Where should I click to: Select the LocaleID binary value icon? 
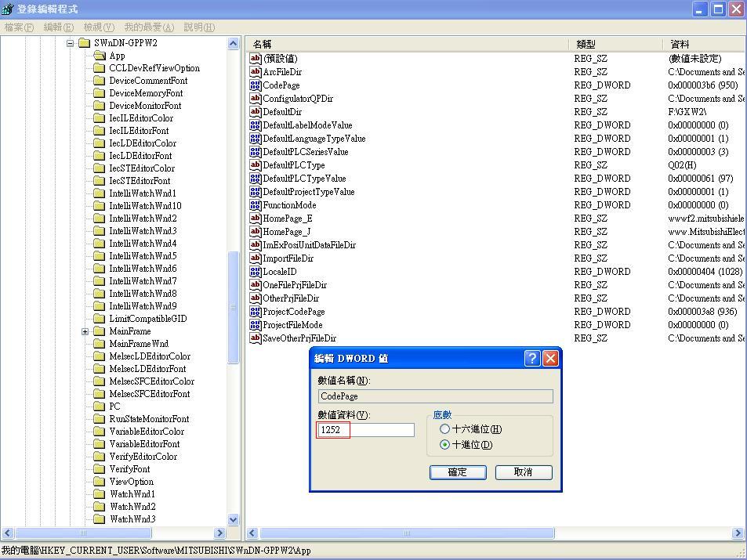pyautogui.click(x=255, y=272)
